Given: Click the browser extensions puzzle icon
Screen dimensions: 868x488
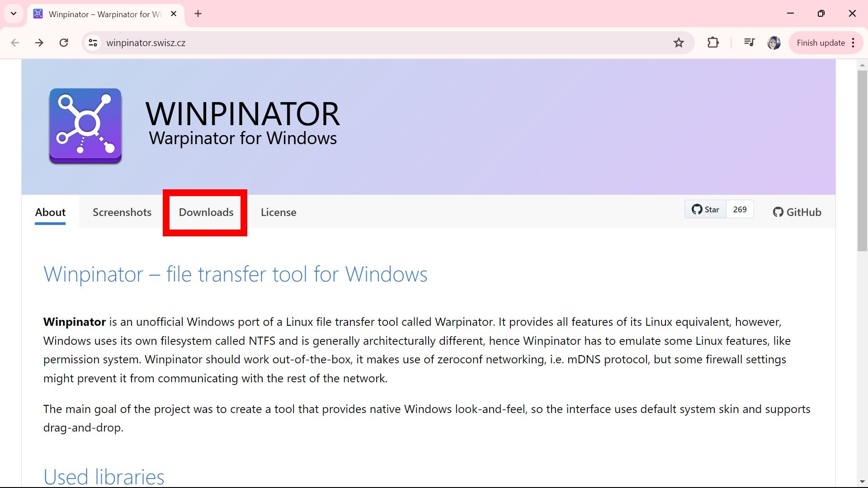Looking at the screenshot, I should [713, 42].
